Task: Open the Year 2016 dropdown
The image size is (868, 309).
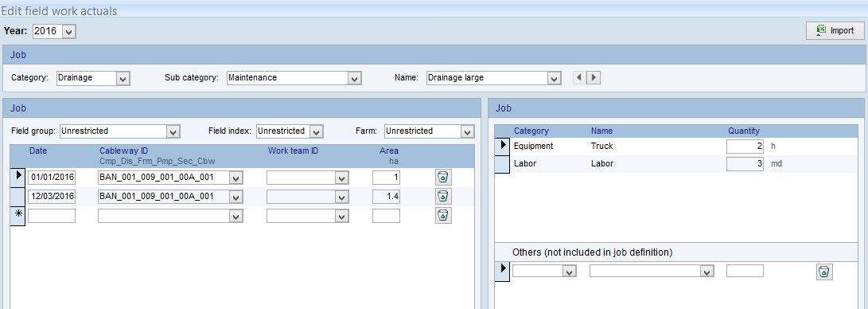Action: pyautogui.click(x=68, y=32)
